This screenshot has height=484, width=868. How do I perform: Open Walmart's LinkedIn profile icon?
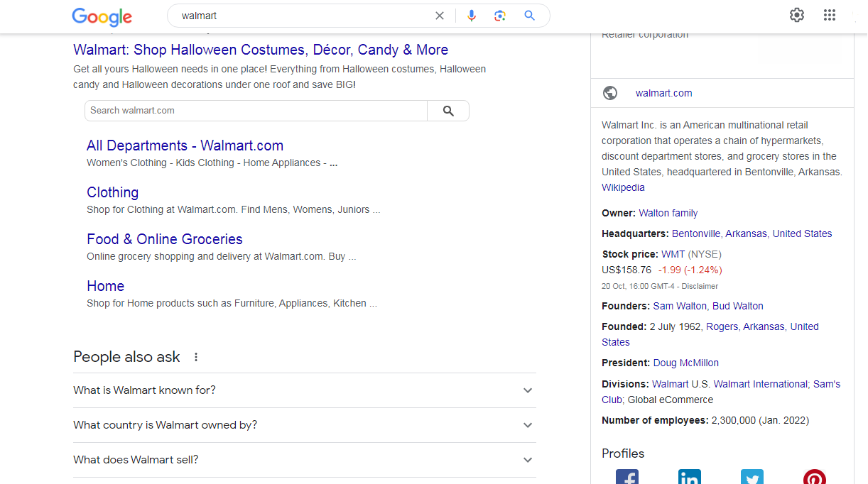pyautogui.click(x=690, y=477)
